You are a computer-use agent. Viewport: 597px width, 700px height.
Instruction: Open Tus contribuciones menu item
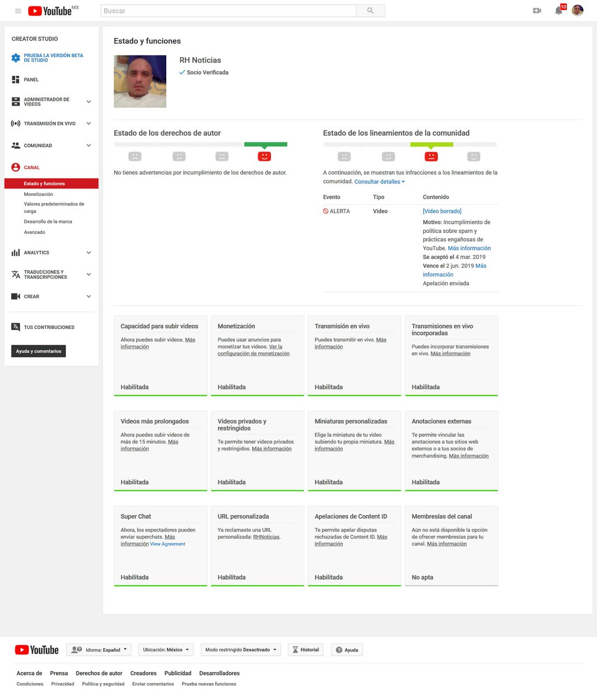coord(49,327)
